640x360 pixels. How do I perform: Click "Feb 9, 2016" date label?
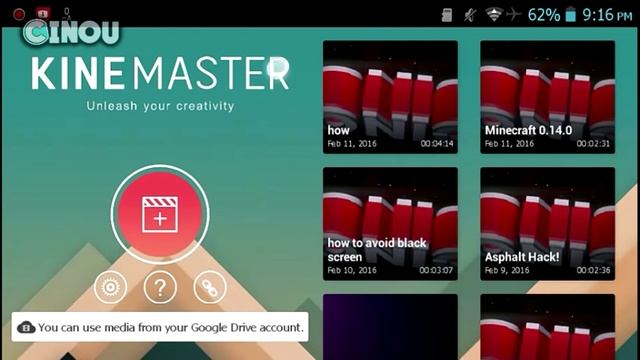507,270
